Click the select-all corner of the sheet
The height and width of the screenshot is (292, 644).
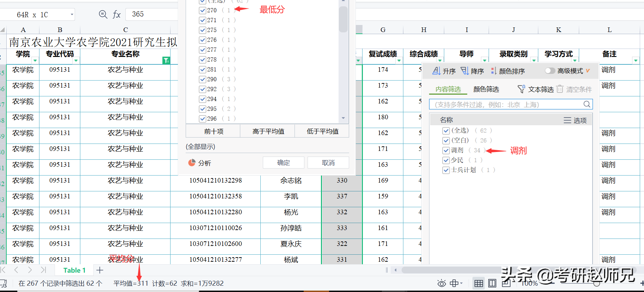[3, 30]
